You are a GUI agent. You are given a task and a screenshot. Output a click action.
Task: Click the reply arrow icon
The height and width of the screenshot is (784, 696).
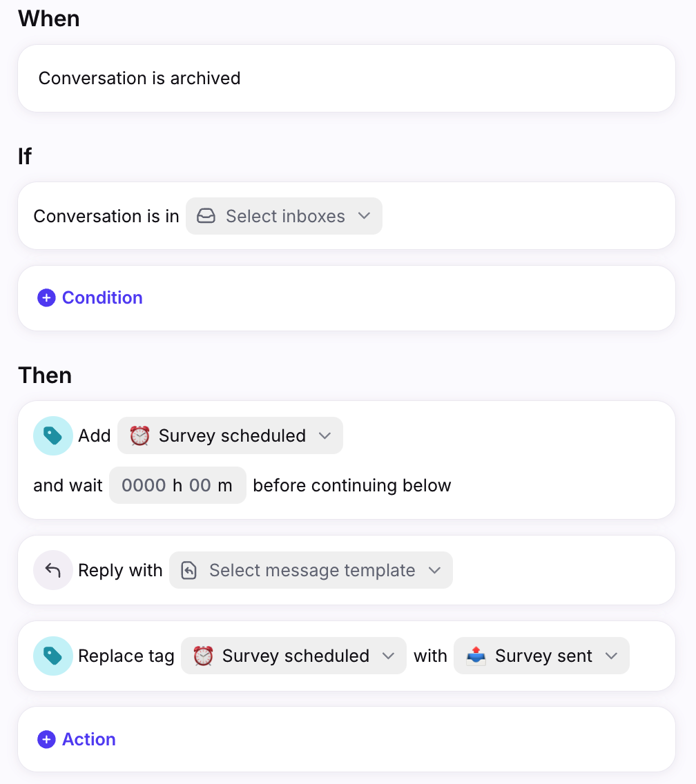(x=53, y=570)
